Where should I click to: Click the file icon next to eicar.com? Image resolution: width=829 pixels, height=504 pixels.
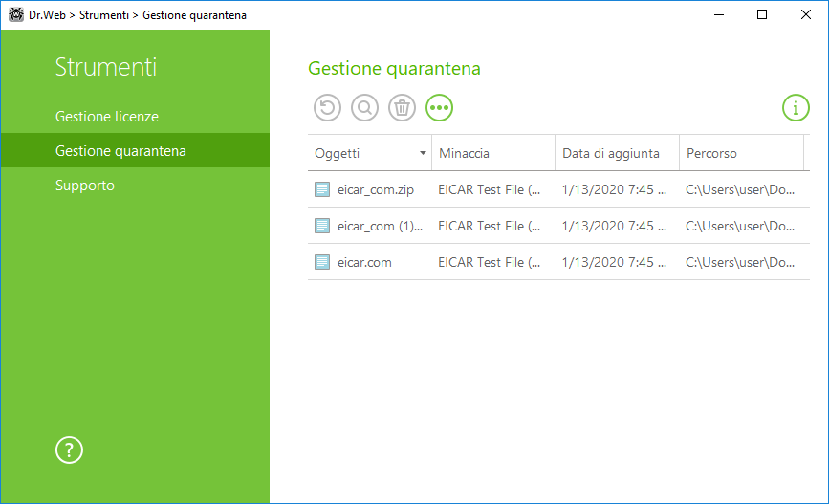point(322,262)
